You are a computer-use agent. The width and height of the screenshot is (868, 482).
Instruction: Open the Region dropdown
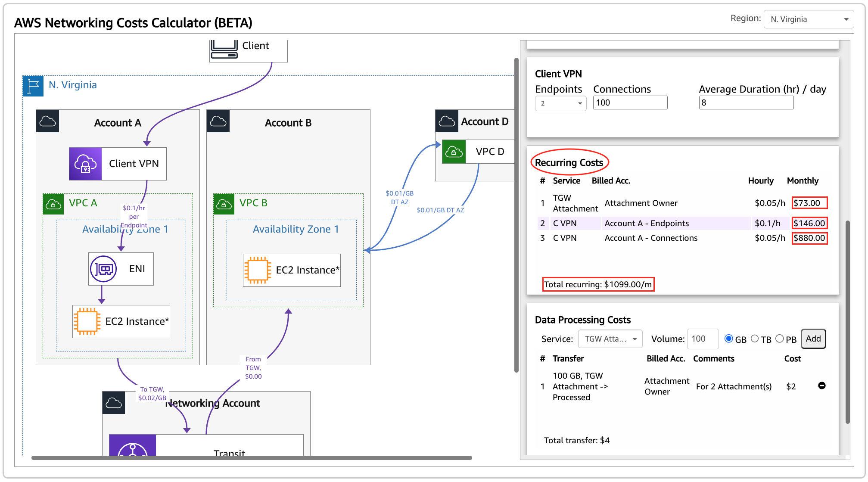(808, 19)
